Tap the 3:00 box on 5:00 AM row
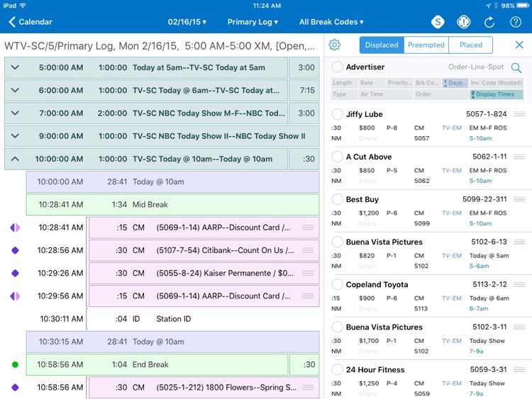Screen dimensions: 532x399 point(304,67)
